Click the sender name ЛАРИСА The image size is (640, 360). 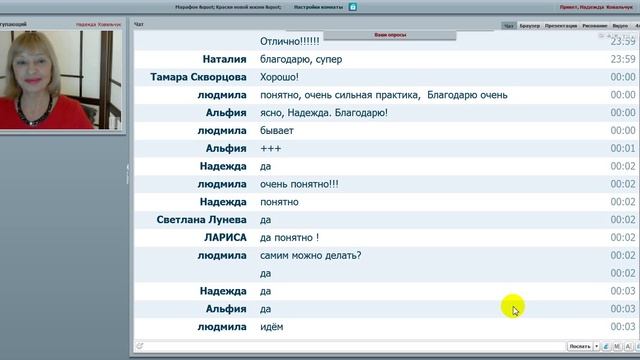(225, 238)
